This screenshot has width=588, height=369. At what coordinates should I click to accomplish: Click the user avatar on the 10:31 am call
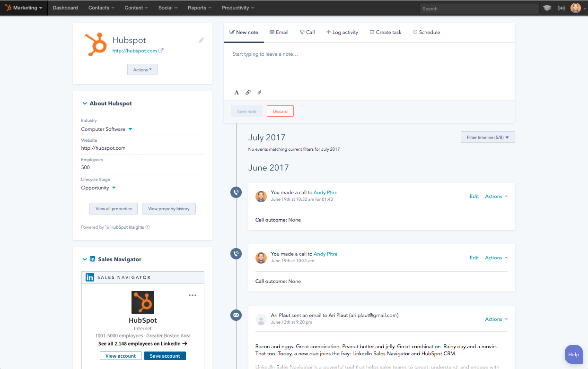coord(261,257)
